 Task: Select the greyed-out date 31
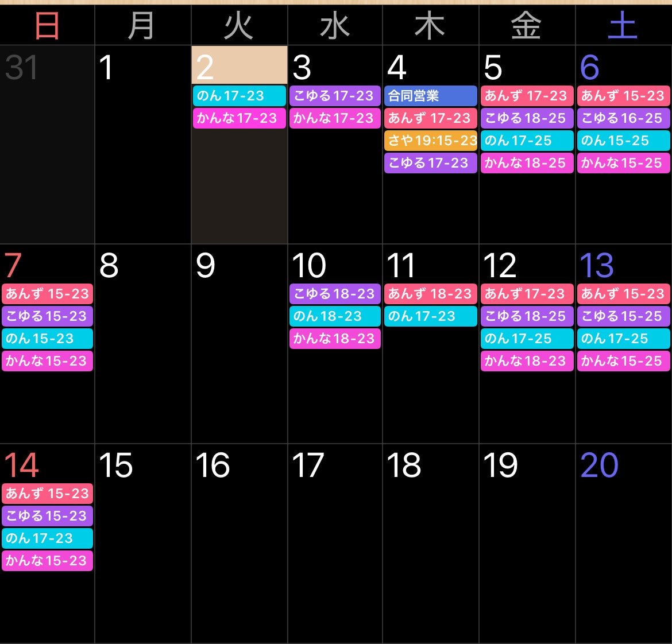tap(21, 68)
